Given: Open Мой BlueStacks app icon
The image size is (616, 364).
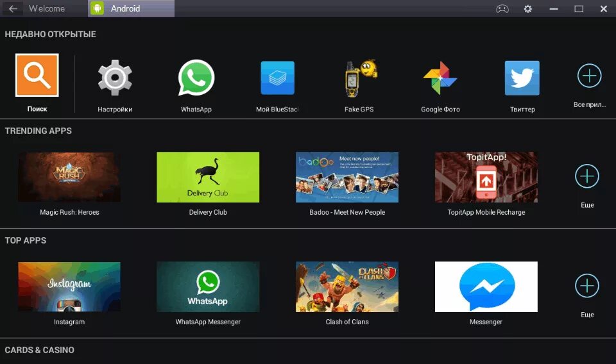Looking at the screenshot, I should point(277,78).
